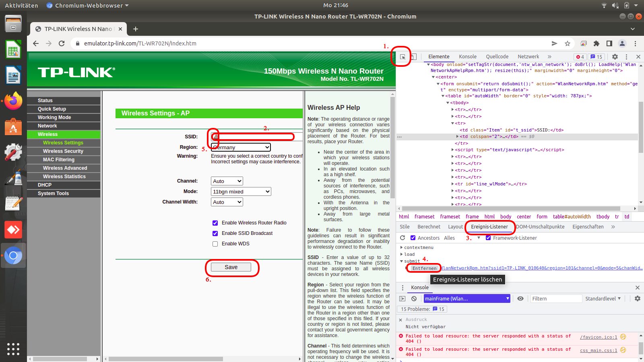
Task: Open a new browser tab
Action: click(136, 29)
